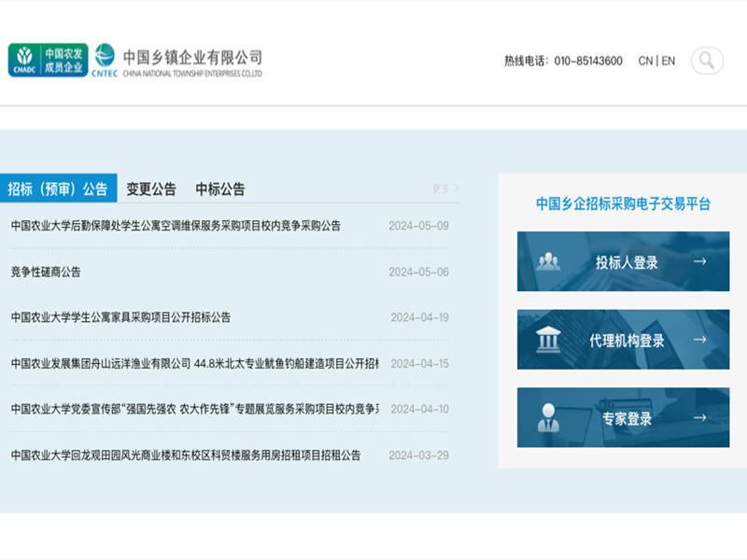Switch language to CN
747x560 pixels.
(x=645, y=61)
